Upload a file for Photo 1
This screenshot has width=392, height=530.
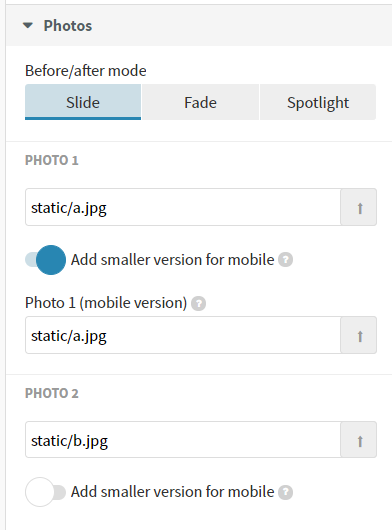coord(359,207)
